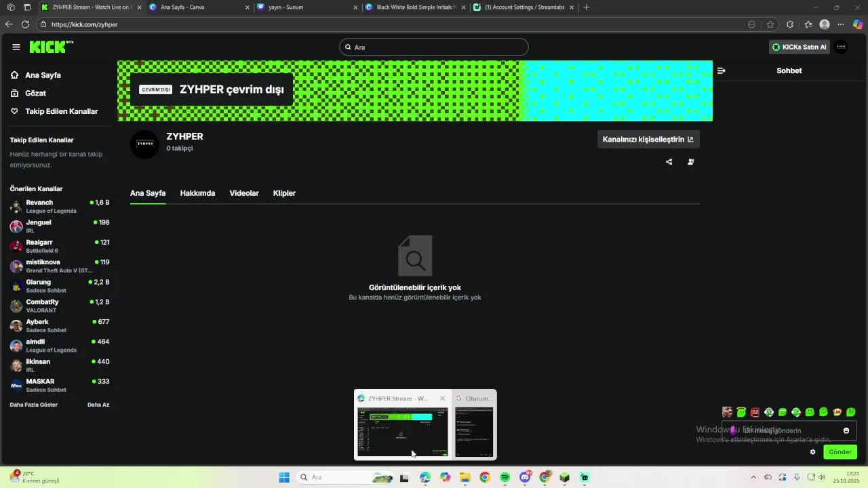Close the ZYHPER Stream taskbar preview
The height and width of the screenshot is (488, 868).
pyautogui.click(x=442, y=399)
